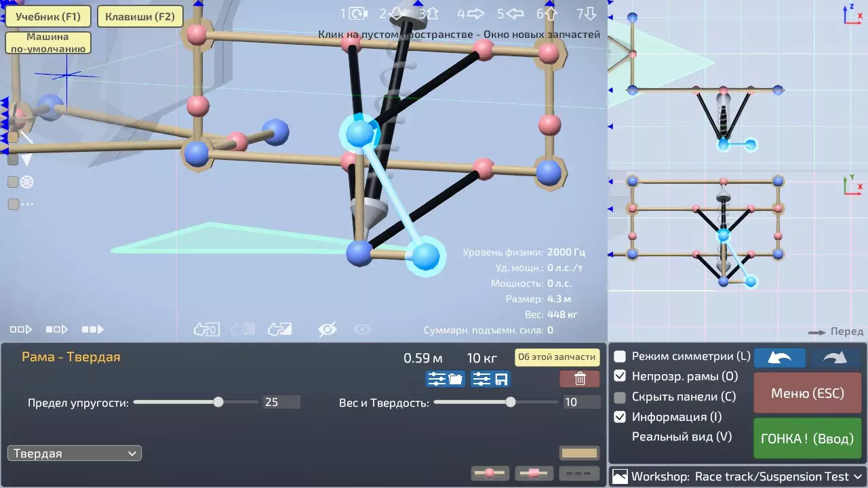
Task: Choose the round ball joint style
Action: click(x=490, y=473)
